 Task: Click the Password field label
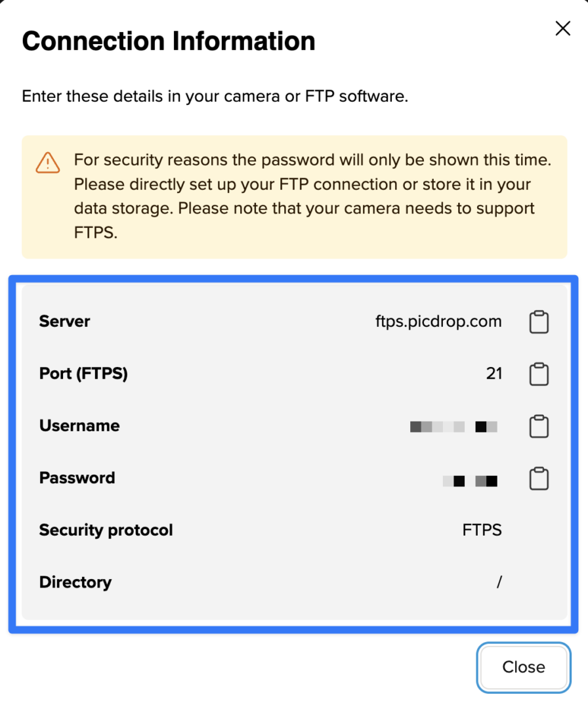tap(77, 477)
